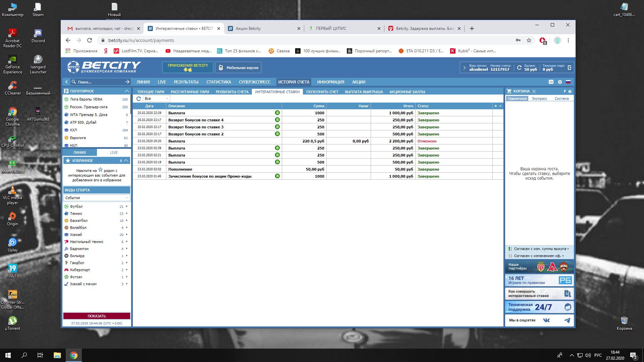Open the События dropdown under Виды спорта
Screen dimensions: 644x362
click(97, 198)
